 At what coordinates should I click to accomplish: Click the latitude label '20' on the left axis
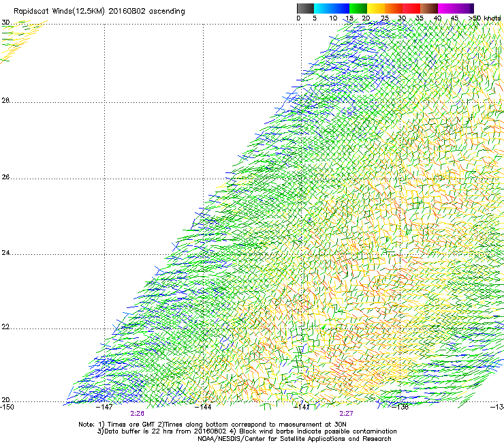(5, 399)
